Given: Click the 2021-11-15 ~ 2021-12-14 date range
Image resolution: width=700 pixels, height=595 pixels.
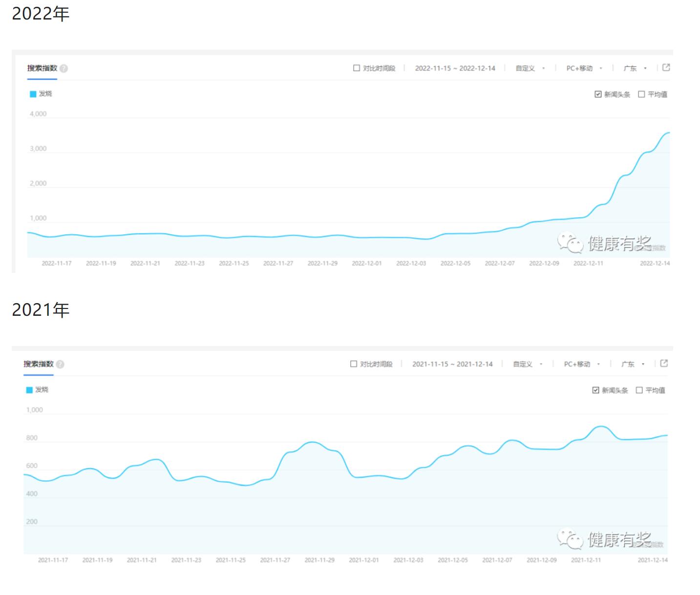Looking at the screenshot, I should [452, 364].
